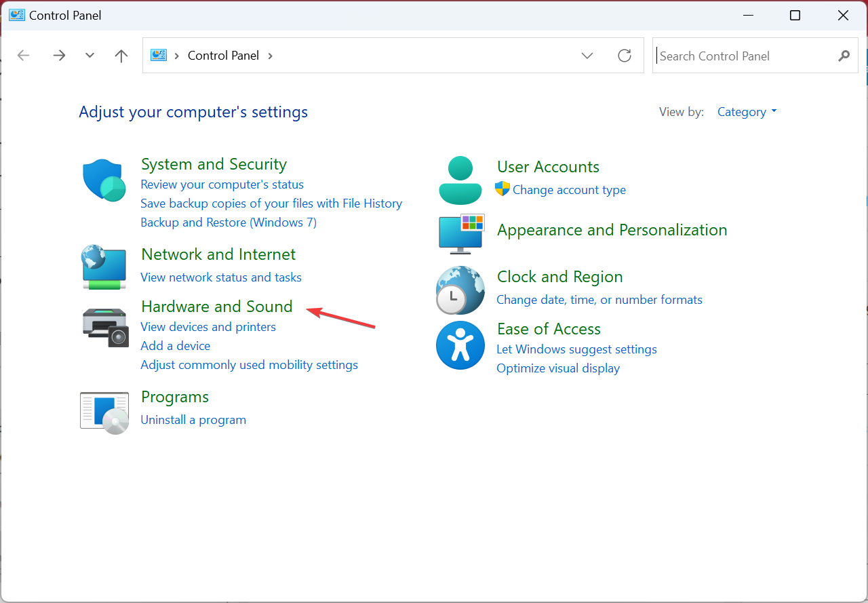Viewport: 868px width, 603px height.
Task: Open Programs category heading
Action: point(175,397)
